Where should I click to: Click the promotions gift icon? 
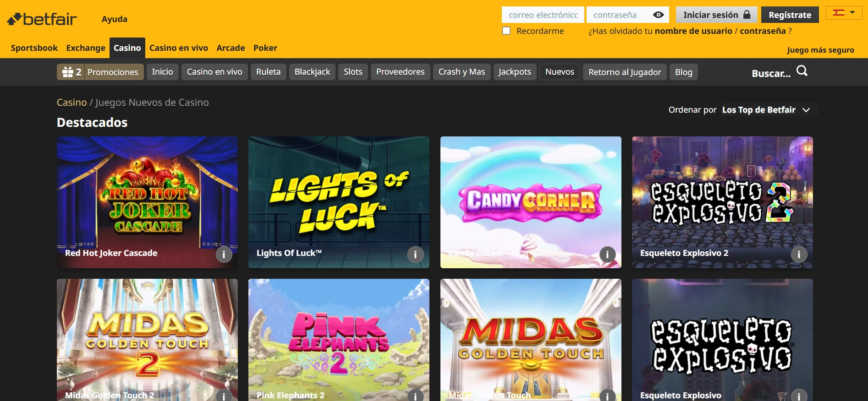point(68,72)
